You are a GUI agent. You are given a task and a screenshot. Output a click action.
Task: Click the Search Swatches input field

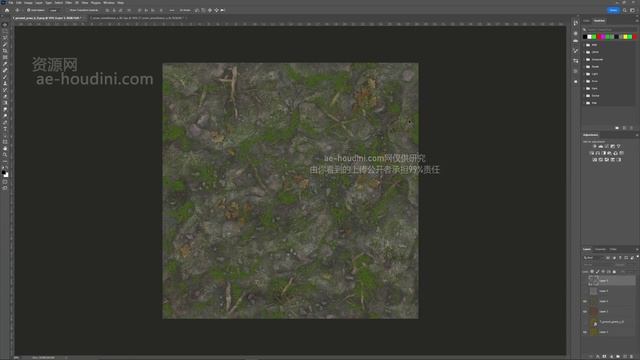pos(610,30)
